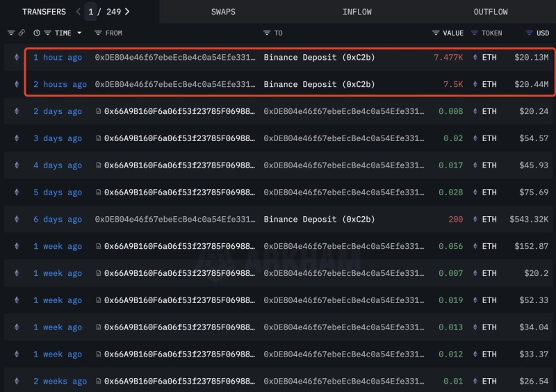Go to next transfers page

point(127,12)
